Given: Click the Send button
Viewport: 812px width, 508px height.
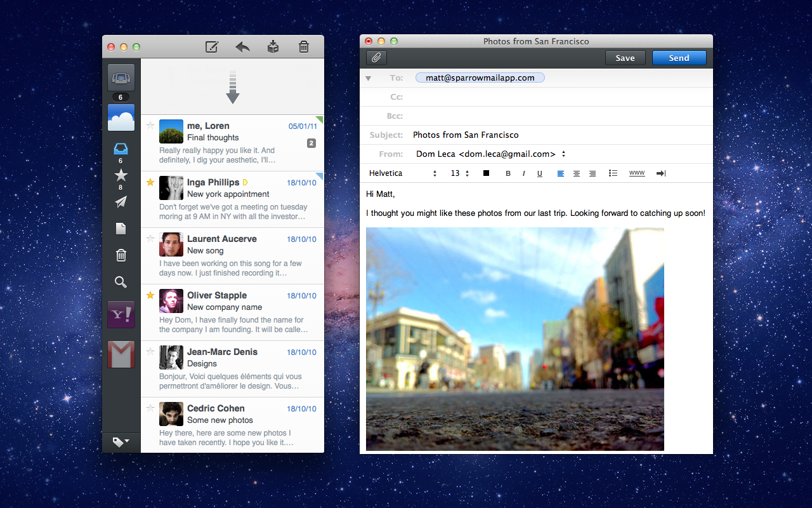Looking at the screenshot, I should 679,58.
